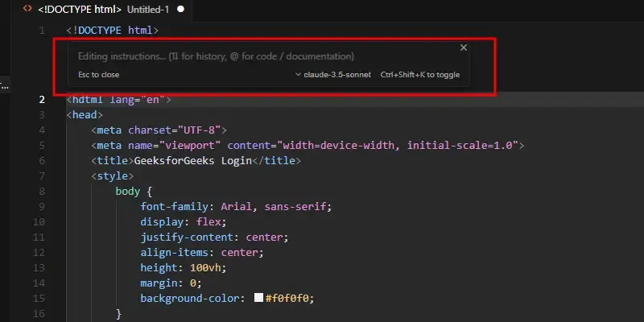Click the <head> tag on line 3
The height and width of the screenshot is (322, 644).
[x=85, y=115]
